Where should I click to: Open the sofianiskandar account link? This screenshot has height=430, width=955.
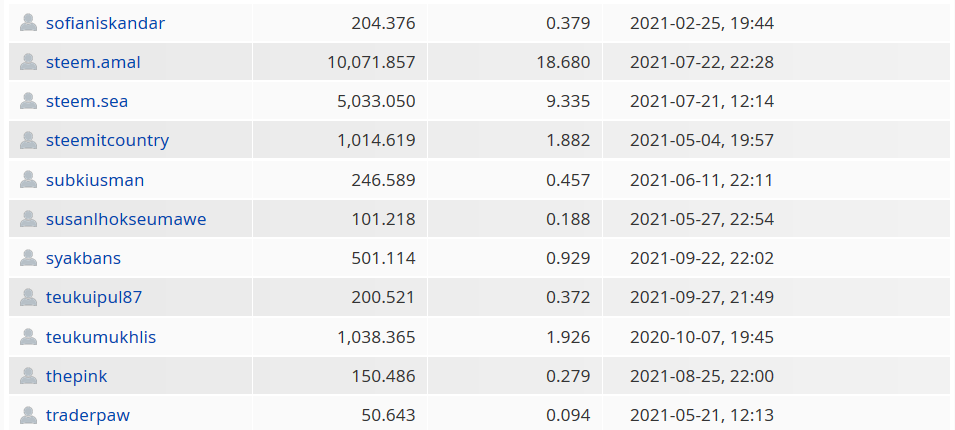(x=105, y=23)
